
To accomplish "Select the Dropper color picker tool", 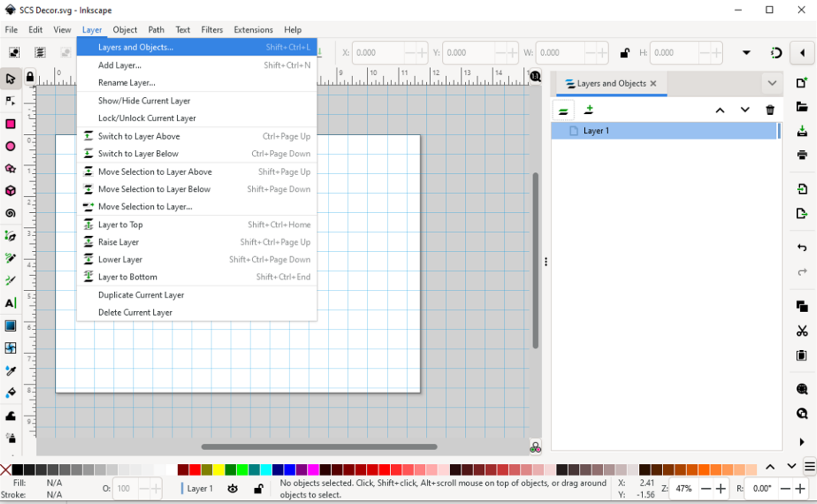I will point(10,371).
